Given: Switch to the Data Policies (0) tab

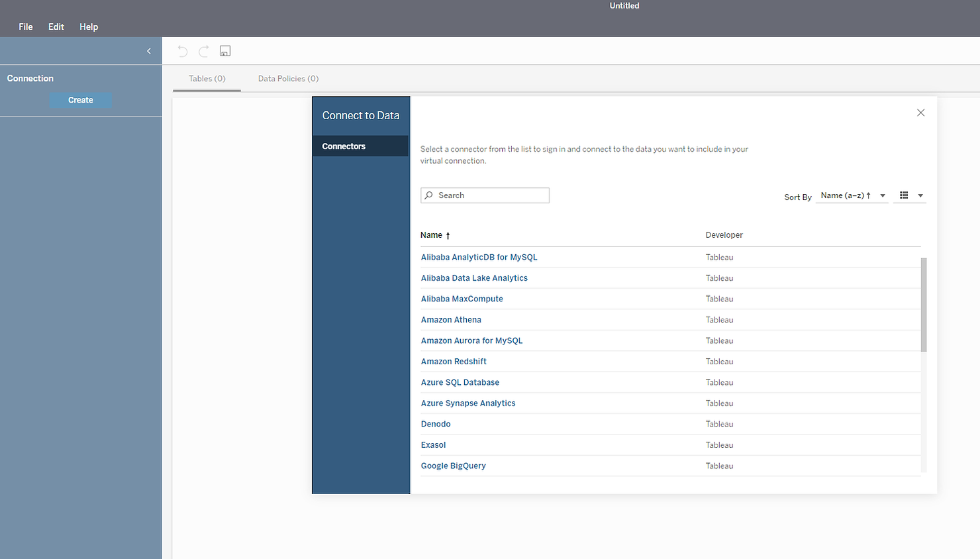Looking at the screenshot, I should click(x=288, y=78).
